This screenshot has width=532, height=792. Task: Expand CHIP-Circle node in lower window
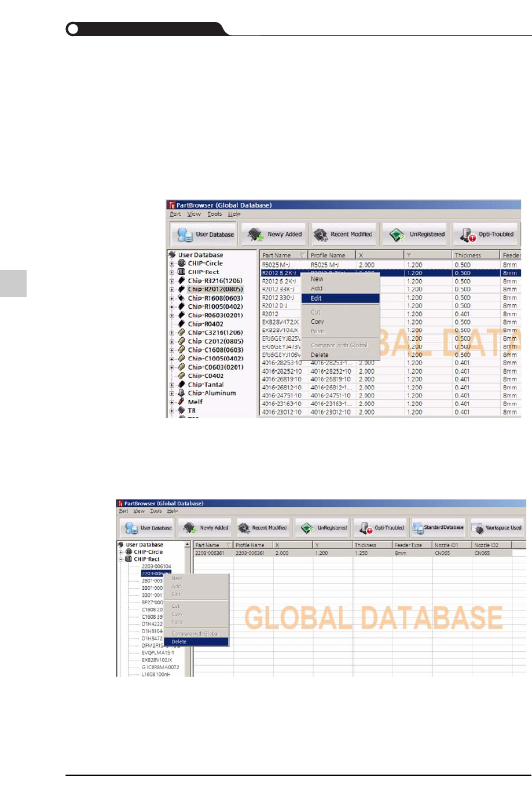click(x=121, y=552)
